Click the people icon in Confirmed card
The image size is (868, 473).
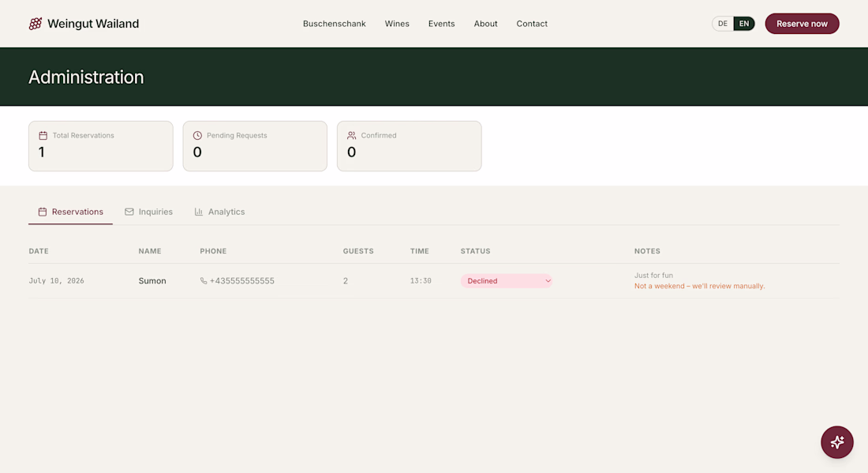351,135
